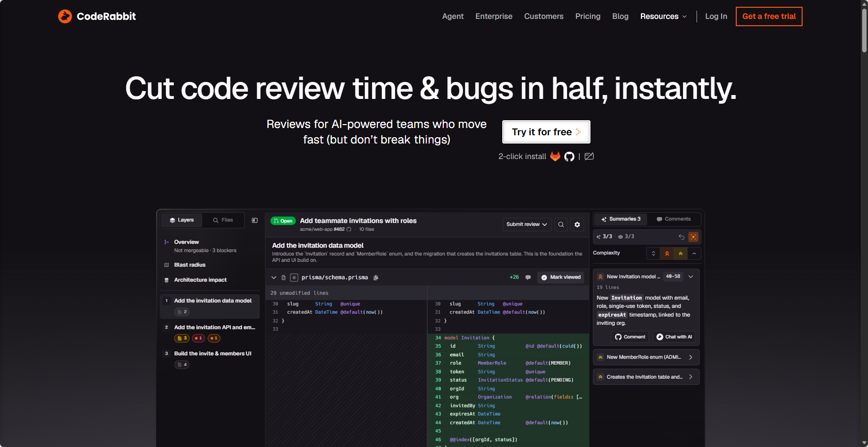
Task: Click the yellow 3 files badge
Action: pos(182,338)
